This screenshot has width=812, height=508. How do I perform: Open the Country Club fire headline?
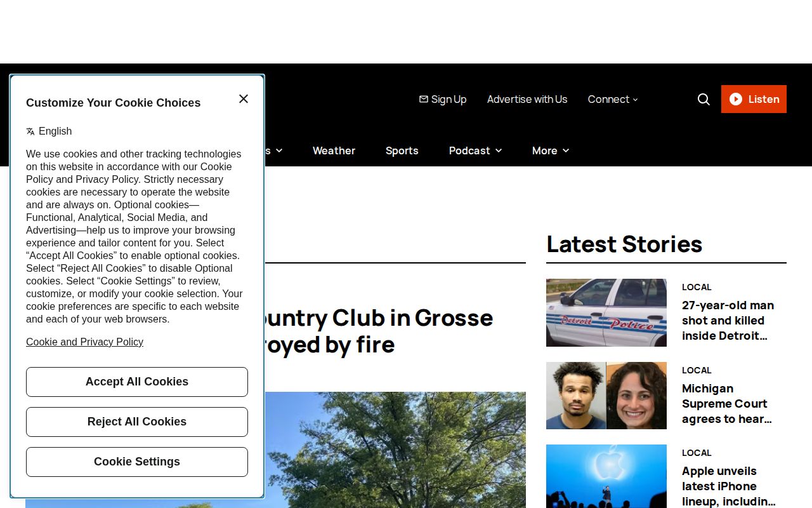[x=379, y=331]
